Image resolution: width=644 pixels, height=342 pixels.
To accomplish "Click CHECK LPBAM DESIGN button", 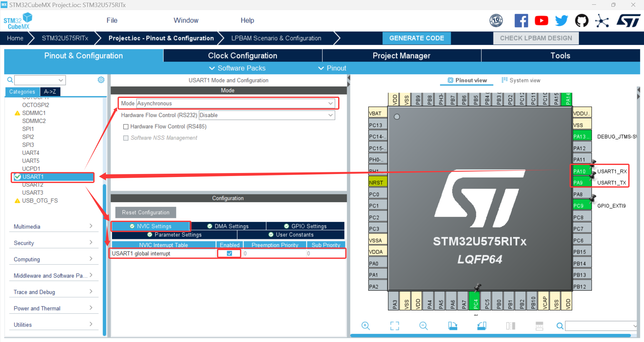I will pos(536,38).
